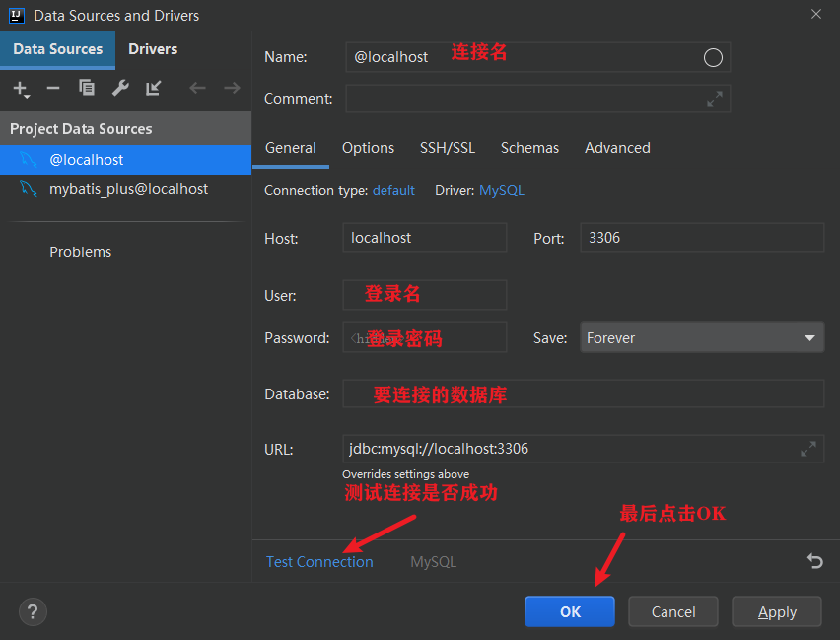Switch to Data Sources tab
The image size is (840, 640).
point(58,49)
